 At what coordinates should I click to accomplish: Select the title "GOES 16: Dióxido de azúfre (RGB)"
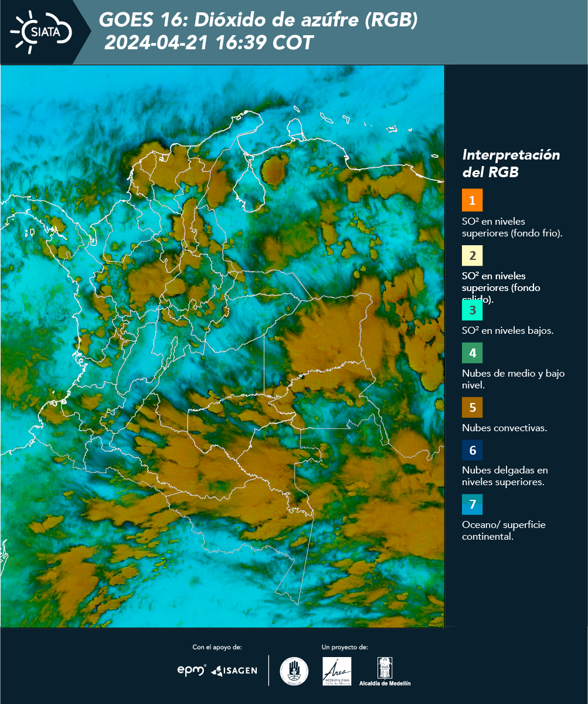258,20
